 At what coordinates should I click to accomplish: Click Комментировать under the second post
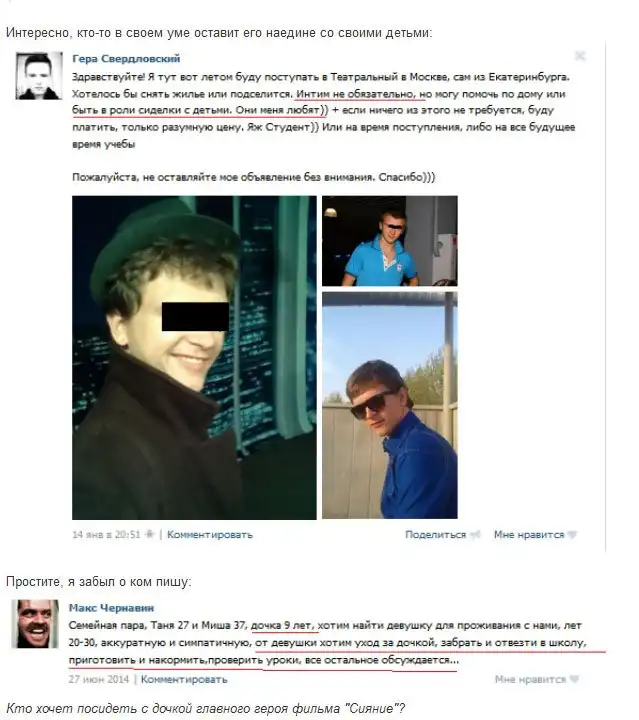pyautogui.click(x=184, y=679)
